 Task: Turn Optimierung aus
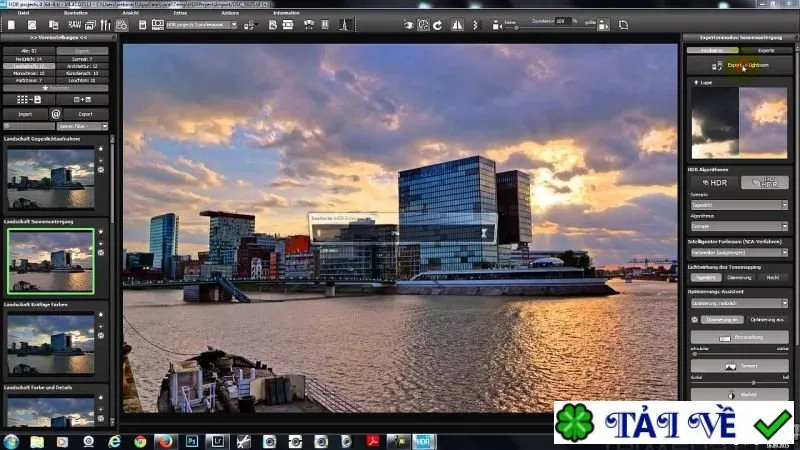767,319
